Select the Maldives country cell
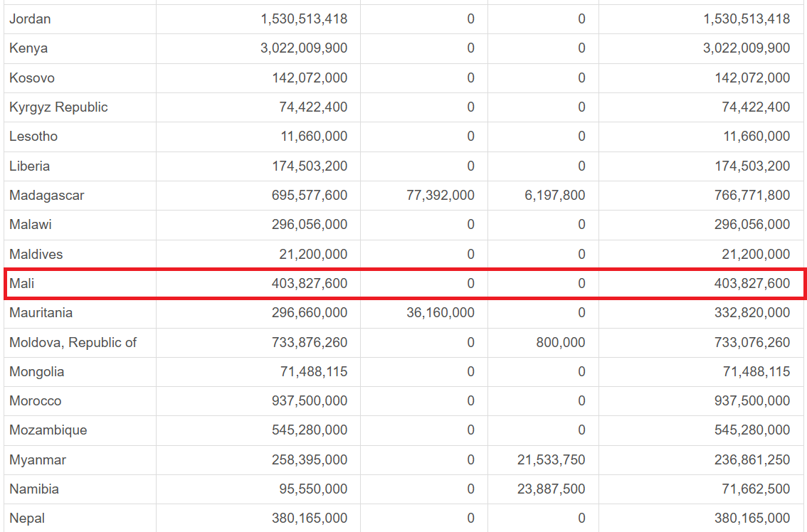 coord(80,254)
